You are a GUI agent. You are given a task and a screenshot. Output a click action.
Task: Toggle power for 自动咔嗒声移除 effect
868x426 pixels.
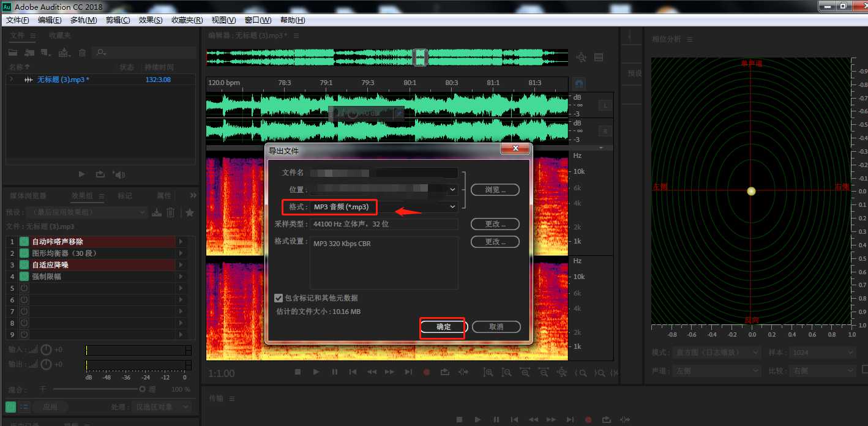click(24, 242)
